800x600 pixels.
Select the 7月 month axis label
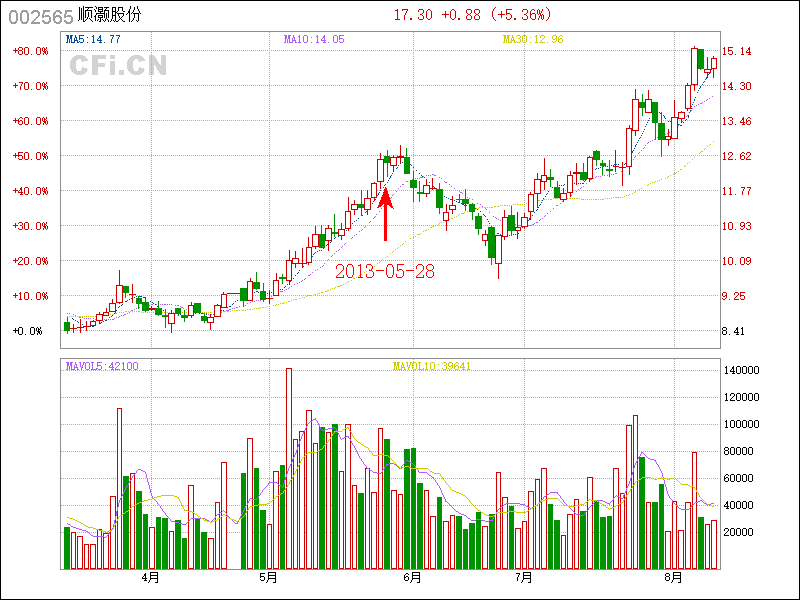524,578
